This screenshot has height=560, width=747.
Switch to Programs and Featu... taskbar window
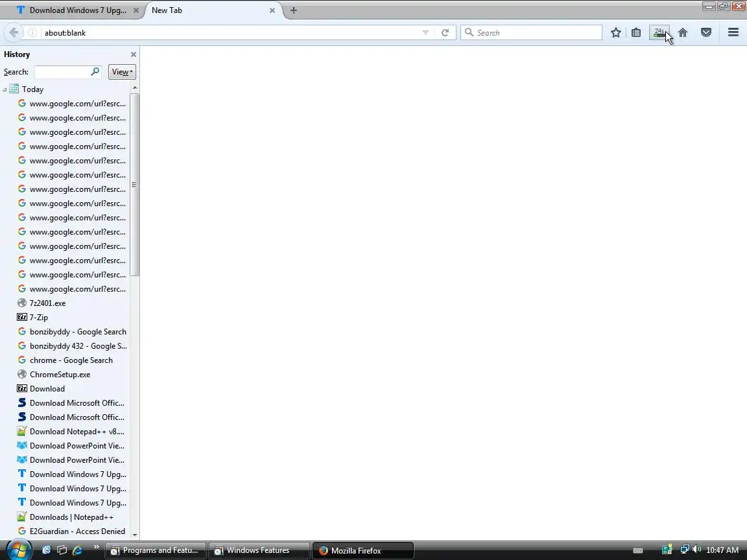(x=156, y=550)
